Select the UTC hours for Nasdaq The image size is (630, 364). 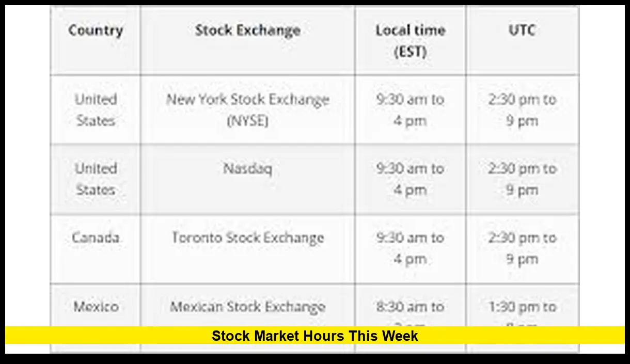(x=522, y=179)
